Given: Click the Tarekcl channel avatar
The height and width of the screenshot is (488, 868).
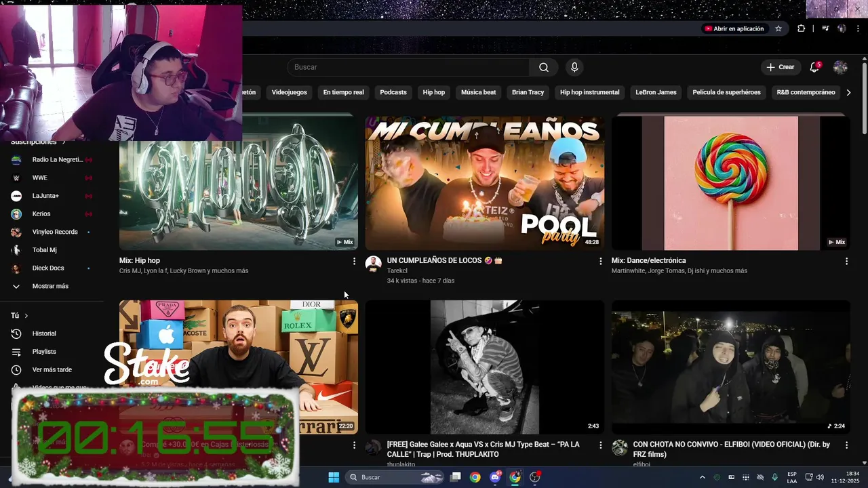Looking at the screenshot, I should point(373,264).
